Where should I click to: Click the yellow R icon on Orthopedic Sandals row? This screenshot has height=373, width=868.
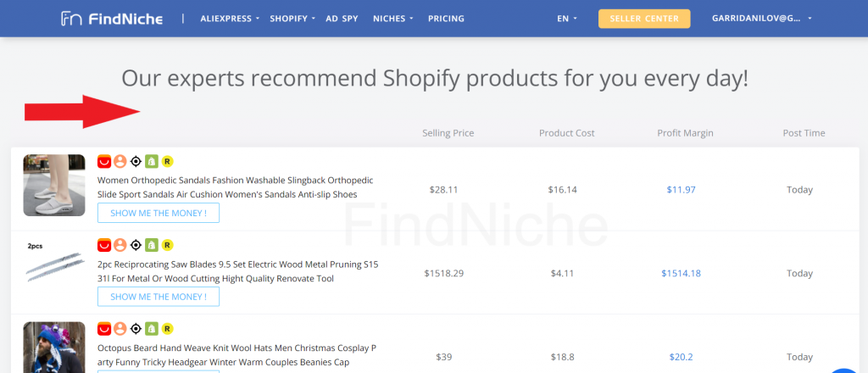click(168, 162)
